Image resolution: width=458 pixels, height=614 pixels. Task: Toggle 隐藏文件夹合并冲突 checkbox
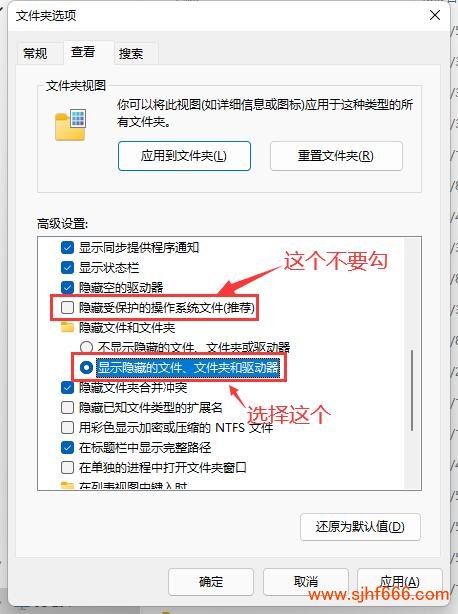tap(67, 388)
